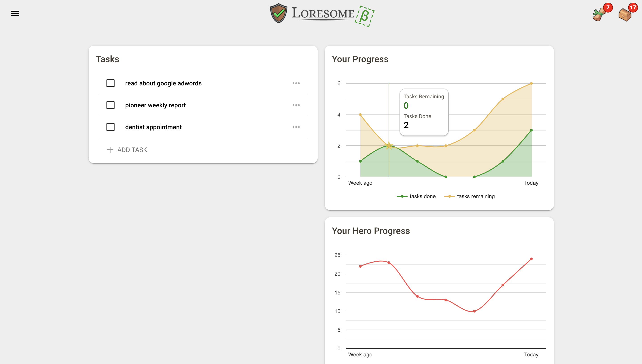Screen dimensions: 642x364
Task: Tick the dentist appointment checkbox
Action: coord(110,127)
